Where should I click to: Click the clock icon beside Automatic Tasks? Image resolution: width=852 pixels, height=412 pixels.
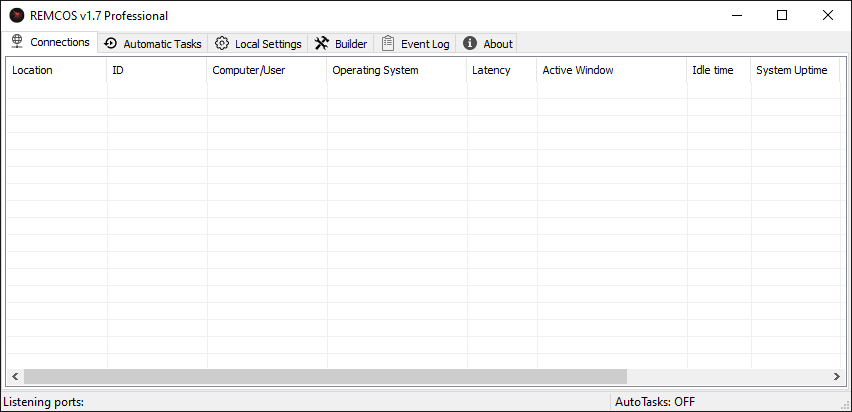111,43
